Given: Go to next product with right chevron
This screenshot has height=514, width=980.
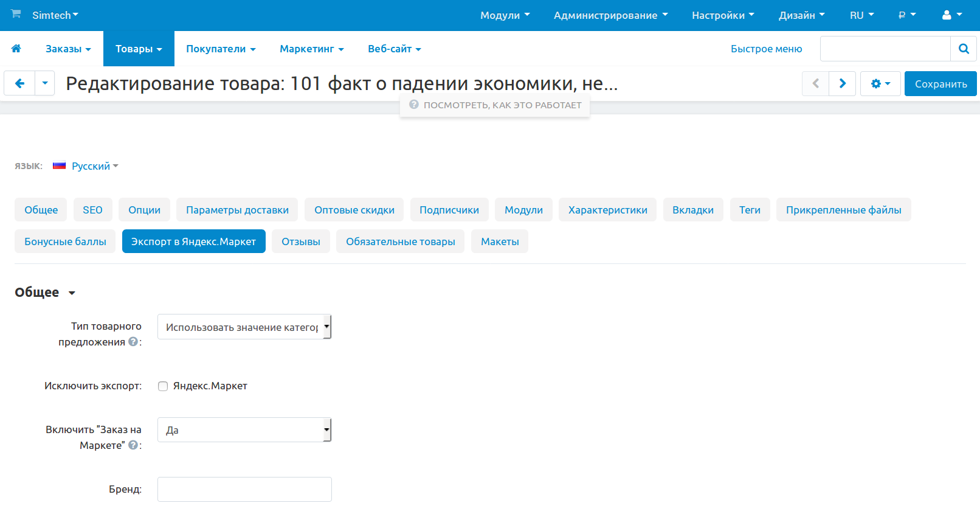Looking at the screenshot, I should [842, 83].
